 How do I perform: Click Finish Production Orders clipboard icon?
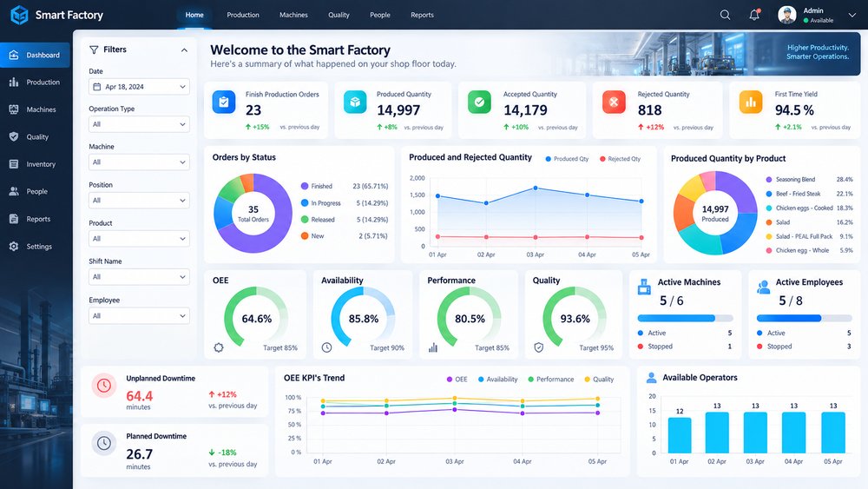[224, 102]
